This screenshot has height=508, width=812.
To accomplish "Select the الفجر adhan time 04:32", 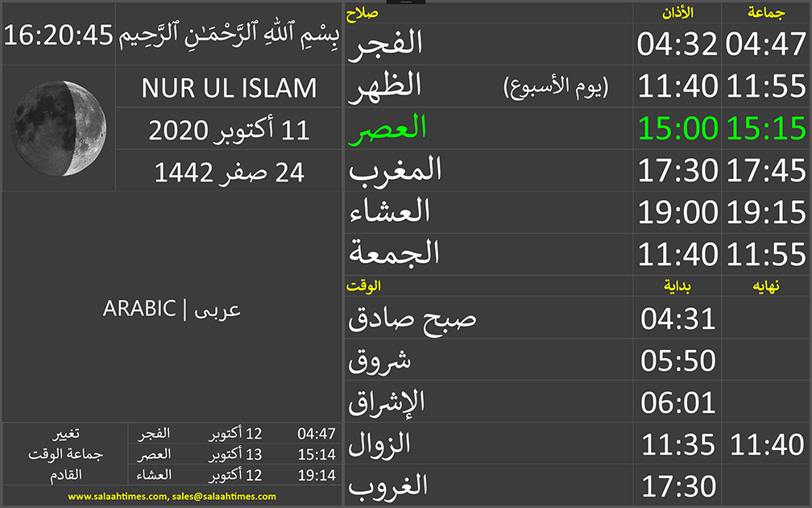I will (x=677, y=44).
